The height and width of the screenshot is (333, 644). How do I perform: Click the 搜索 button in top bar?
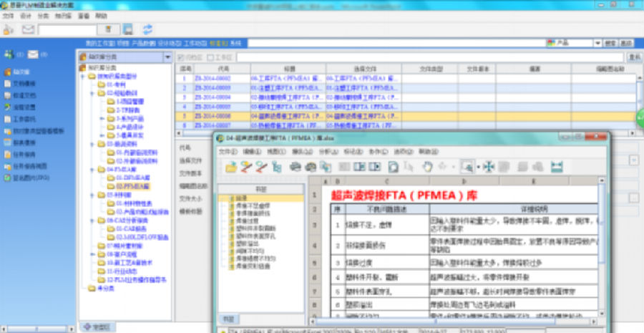click(610, 43)
